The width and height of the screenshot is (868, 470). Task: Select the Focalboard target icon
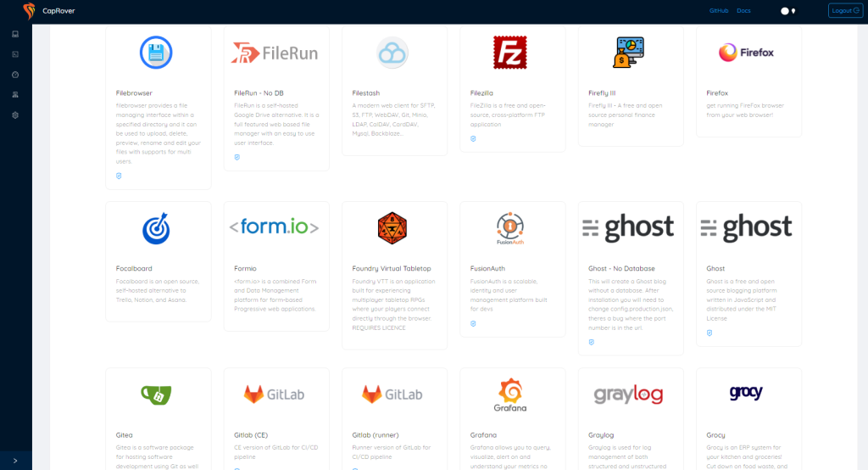(156, 228)
